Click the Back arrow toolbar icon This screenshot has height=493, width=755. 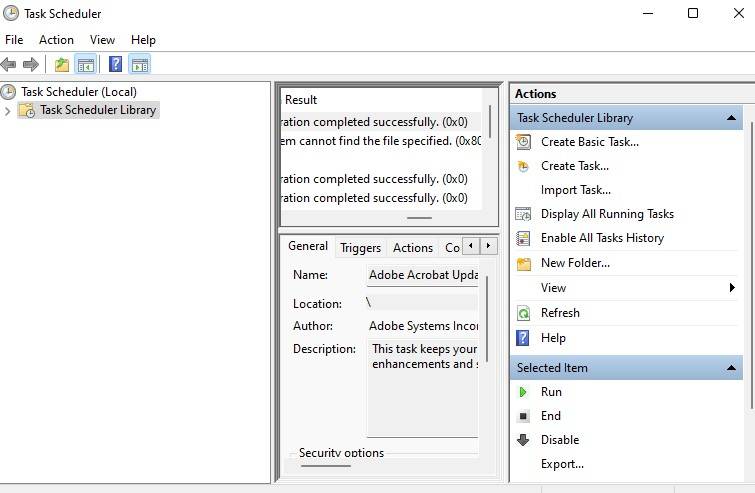click(8, 64)
